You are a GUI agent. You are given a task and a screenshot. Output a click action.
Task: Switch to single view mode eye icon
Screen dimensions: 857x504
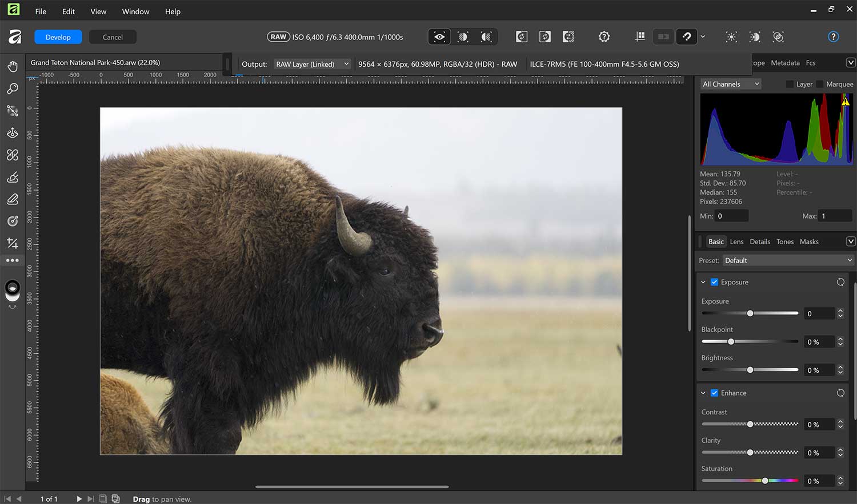coord(439,37)
